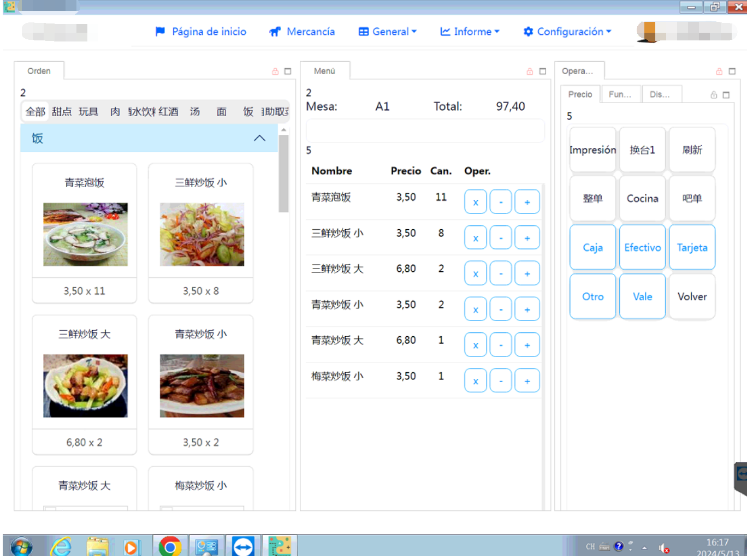Screen dimensions: 747x560
Task: Select the Otro payment option
Action: 593,296
